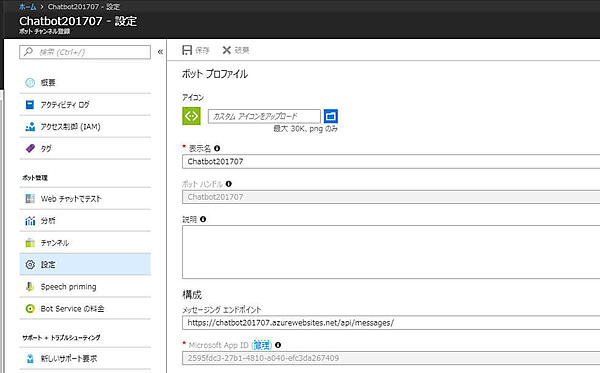The height and width of the screenshot is (373, 600).
Task: Click the settings gear icon in sidebar
Action: click(30, 264)
